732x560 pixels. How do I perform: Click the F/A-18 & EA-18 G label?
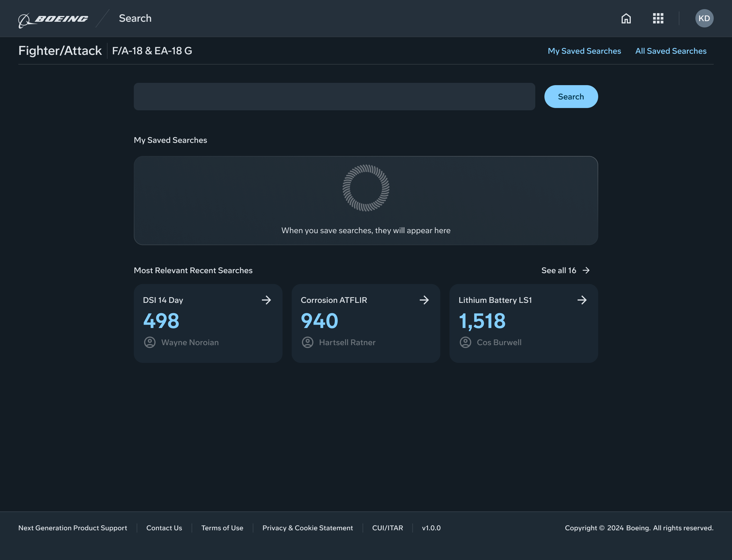pos(152,51)
